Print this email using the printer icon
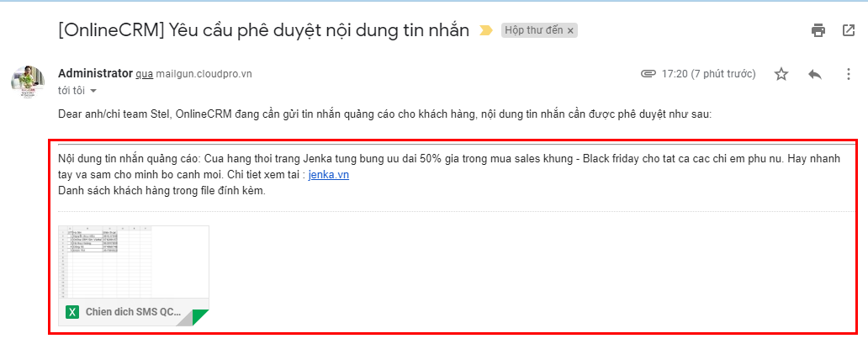 (x=818, y=30)
